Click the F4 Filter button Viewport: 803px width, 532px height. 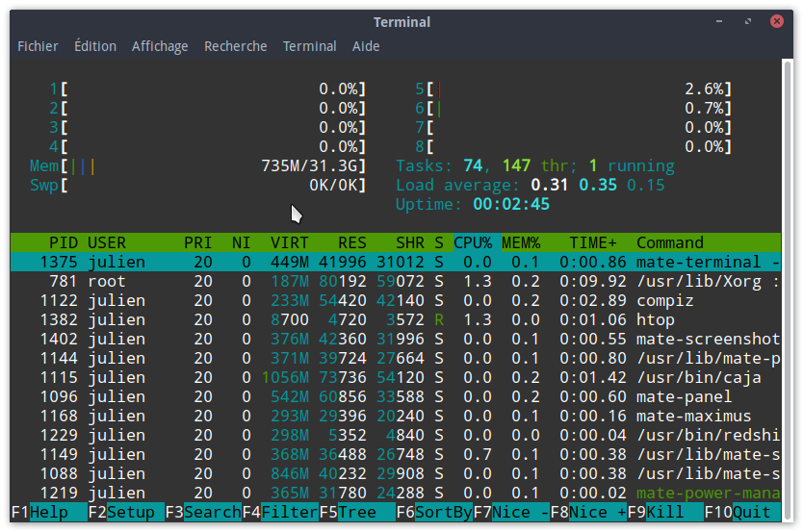click(280, 512)
